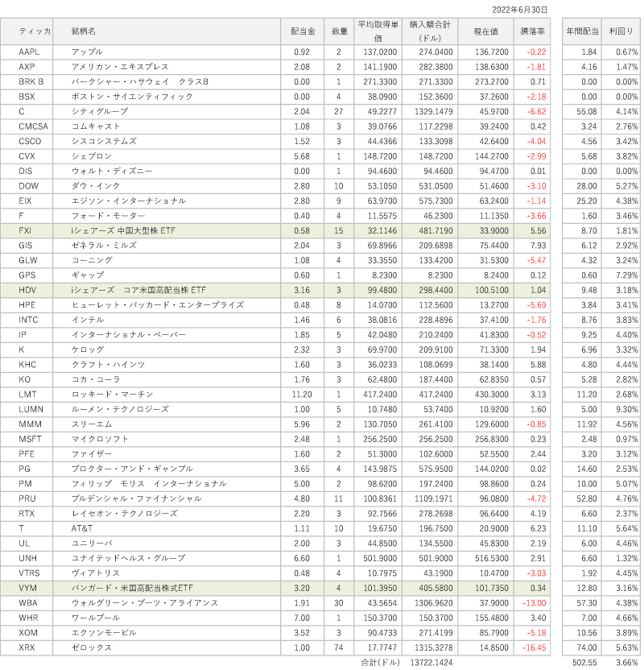Screen dimensions: 644x670
Task: Click the BRK B ticker cell
Action: coord(27,82)
